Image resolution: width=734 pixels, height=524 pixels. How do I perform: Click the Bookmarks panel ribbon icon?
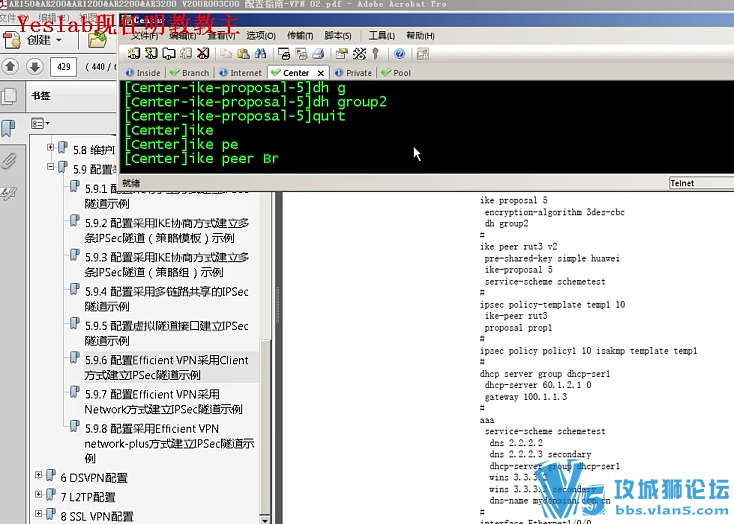point(8,127)
